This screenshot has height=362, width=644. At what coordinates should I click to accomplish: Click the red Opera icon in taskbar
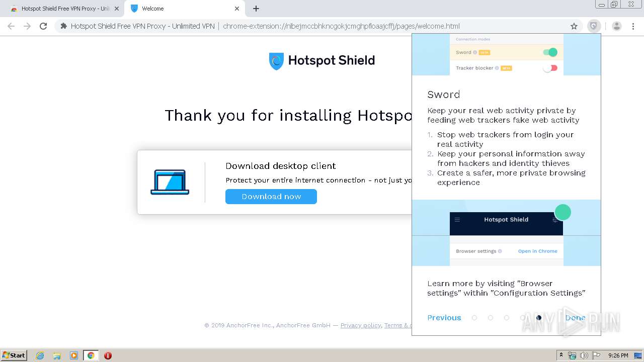click(x=108, y=355)
